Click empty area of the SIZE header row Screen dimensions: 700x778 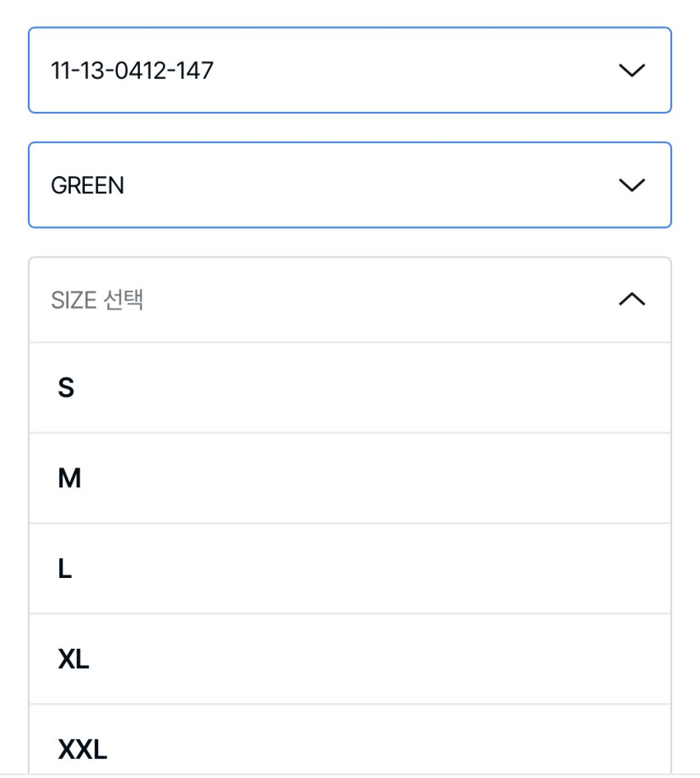click(x=371, y=300)
